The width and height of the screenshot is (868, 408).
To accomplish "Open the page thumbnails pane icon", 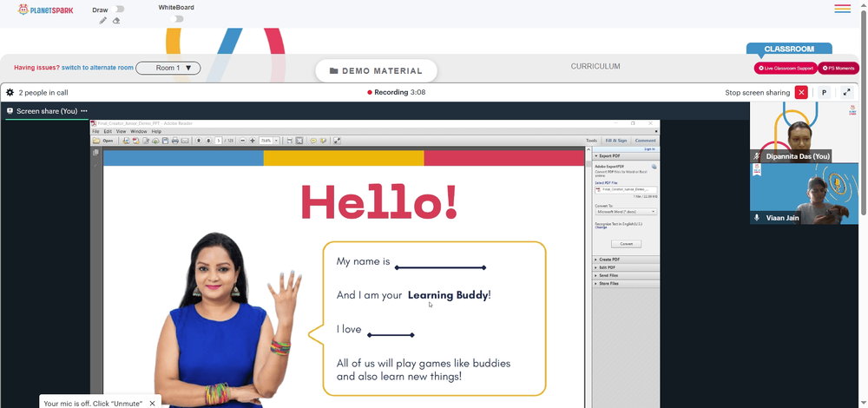I will click(95, 152).
